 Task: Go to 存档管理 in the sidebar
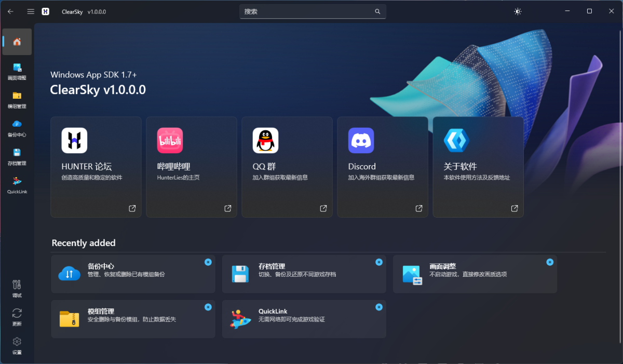17,156
